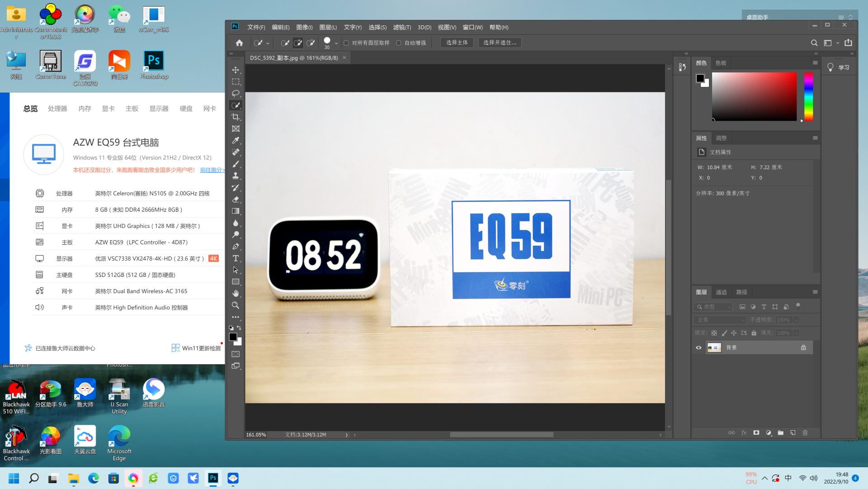The image size is (868, 489).
Task: Click the 选择主体 button
Action: (x=457, y=43)
